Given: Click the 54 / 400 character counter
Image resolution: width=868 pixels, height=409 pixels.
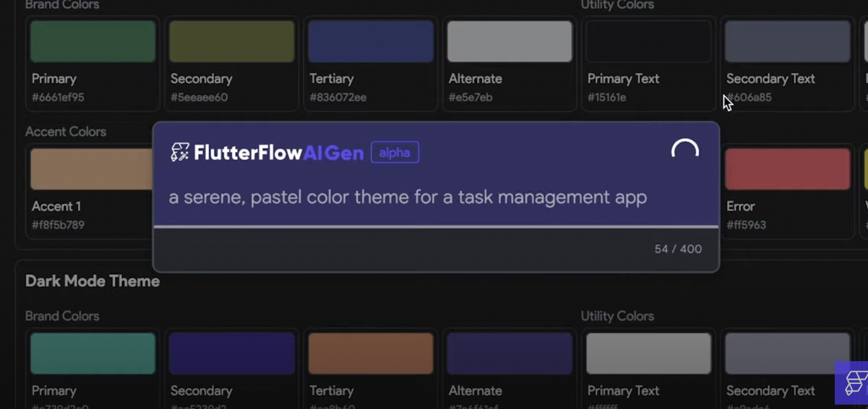Looking at the screenshot, I should coord(677,249).
